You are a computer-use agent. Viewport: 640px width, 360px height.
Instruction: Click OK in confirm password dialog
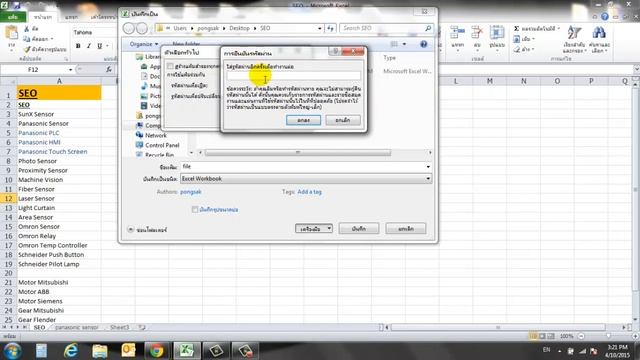click(x=303, y=120)
